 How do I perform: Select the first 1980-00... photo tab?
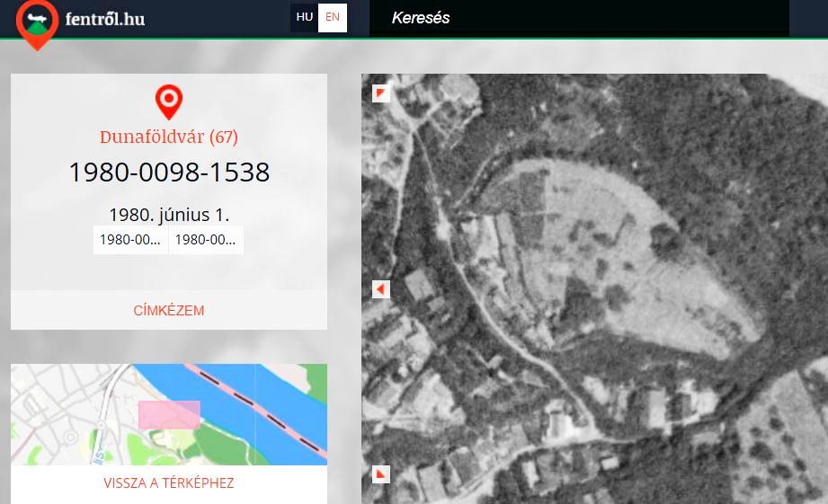pyautogui.click(x=130, y=240)
